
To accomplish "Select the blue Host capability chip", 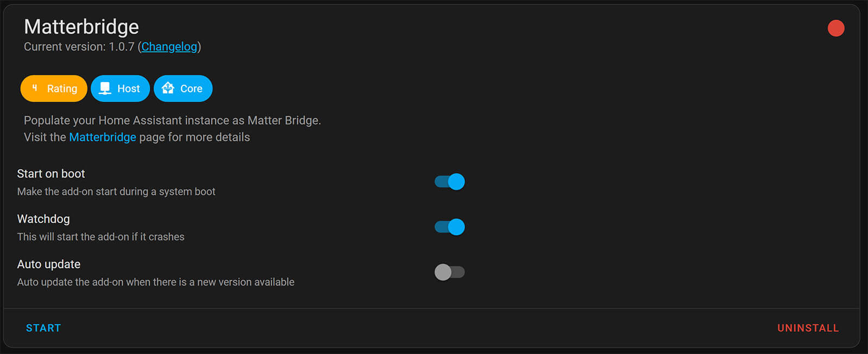I will 120,88.
